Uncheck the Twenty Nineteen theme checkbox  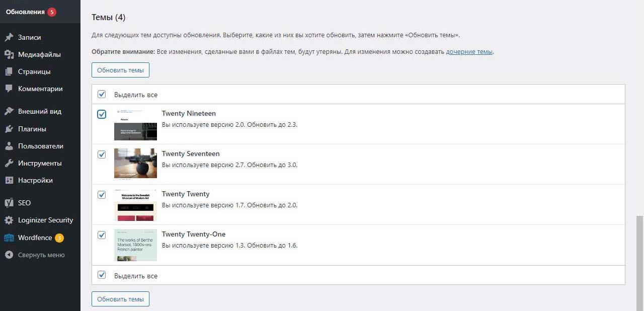coord(102,114)
